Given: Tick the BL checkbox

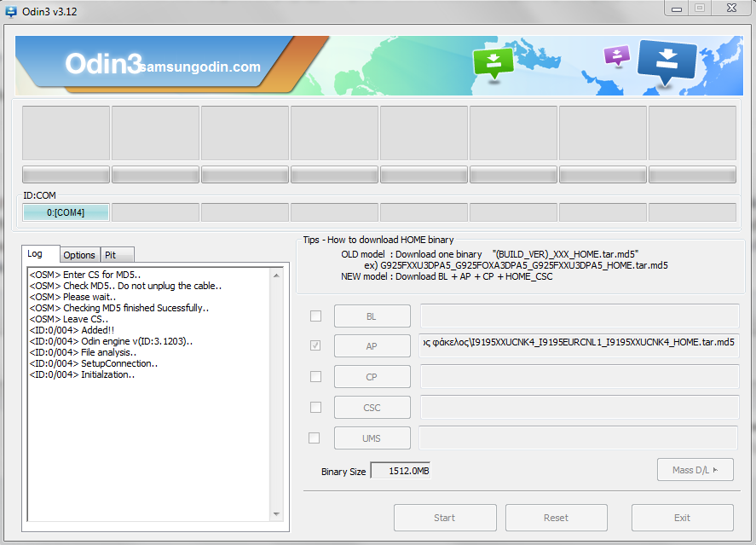Looking at the screenshot, I should [316, 316].
